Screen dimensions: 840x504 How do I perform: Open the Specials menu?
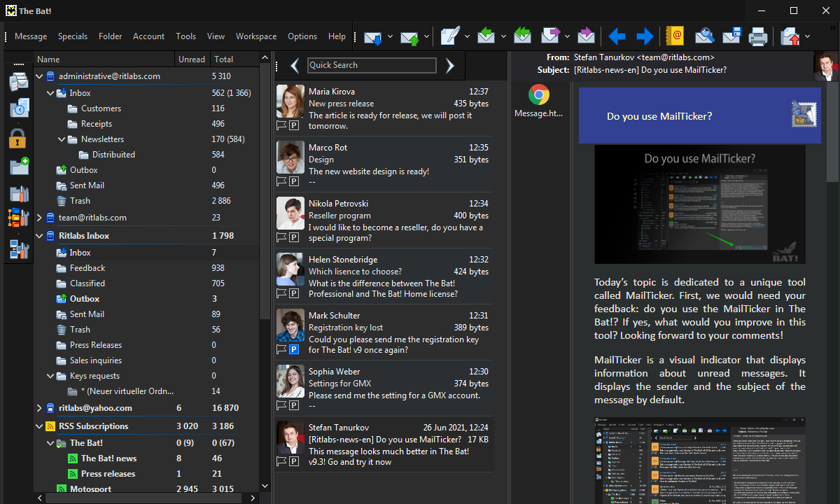[73, 36]
